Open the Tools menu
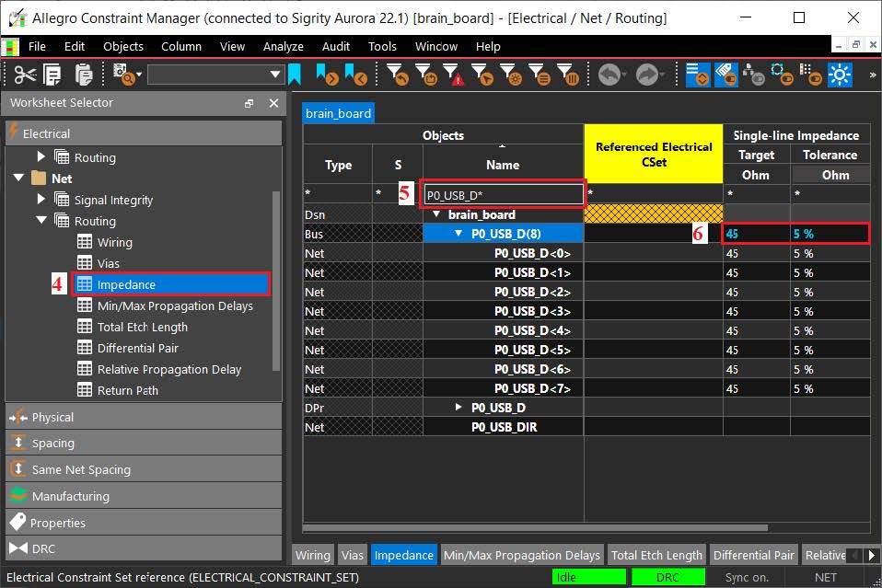The width and height of the screenshot is (882, 588). 382,47
